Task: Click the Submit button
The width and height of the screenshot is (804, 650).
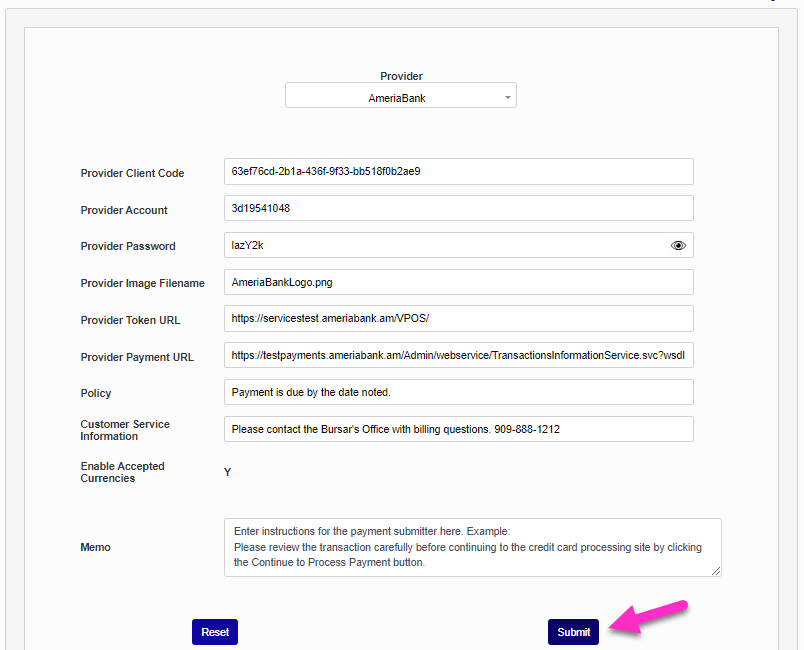Action: coord(573,632)
